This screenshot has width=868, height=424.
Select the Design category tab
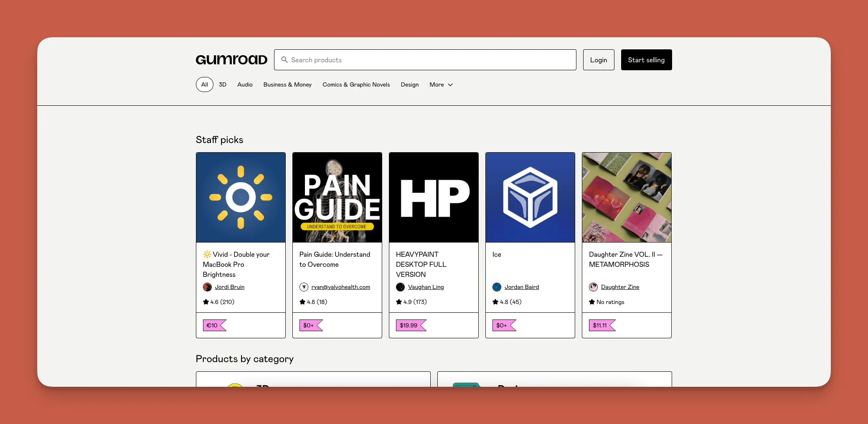point(409,84)
